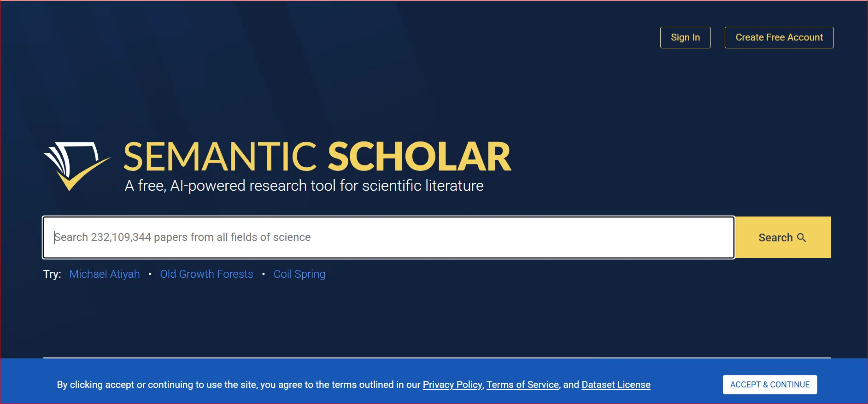Open the Sign In button

point(685,37)
